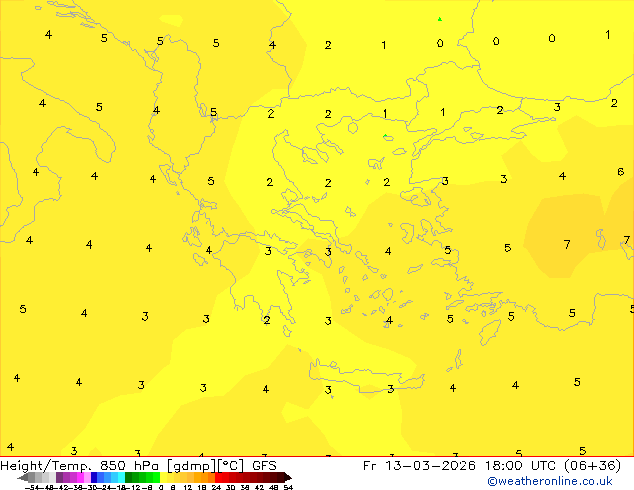The width and height of the screenshot is (634, 490).
Task: Click the '-54' minimum legend label
Action: tap(32, 487)
